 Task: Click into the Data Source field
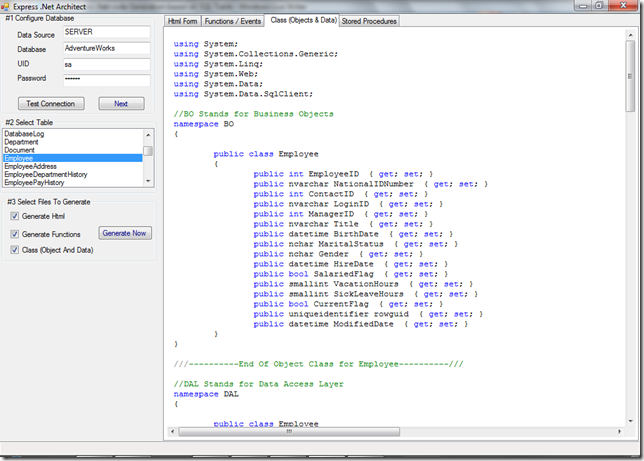(105, 32)
